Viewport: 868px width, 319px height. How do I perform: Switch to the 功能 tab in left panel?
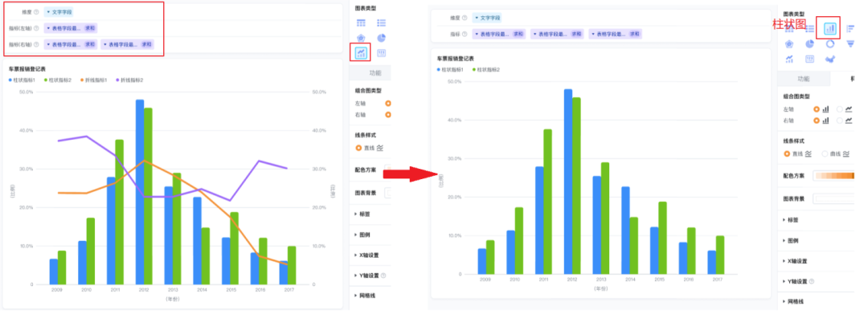tap(375, 72)
